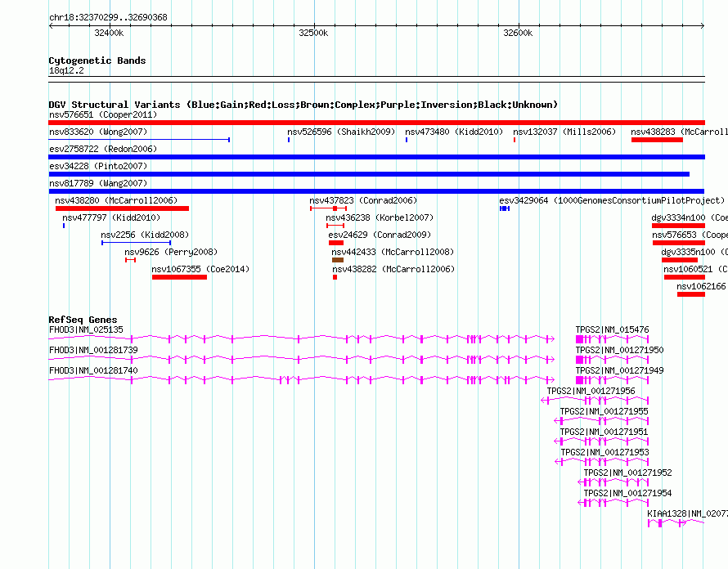The height and width of the screenshot is (569, 728).
Task: Click the esv34228 (Pinto2007) blue bar
Action: coord(369,174)
